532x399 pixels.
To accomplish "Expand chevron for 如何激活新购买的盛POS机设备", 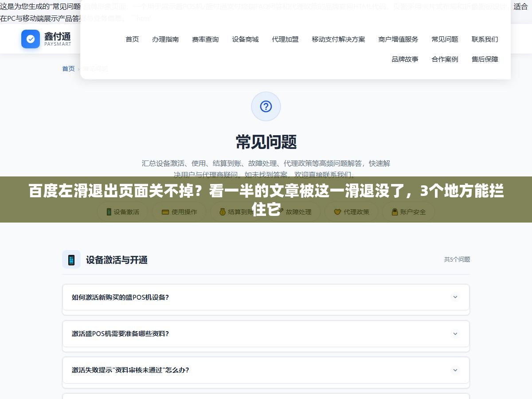I will [455, 297].
